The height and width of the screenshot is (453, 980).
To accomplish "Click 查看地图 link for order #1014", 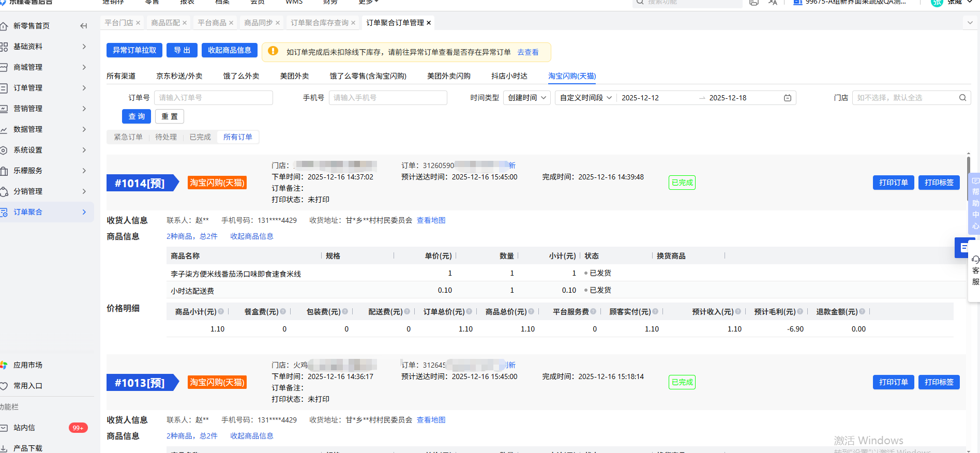I will click(431, 220).
